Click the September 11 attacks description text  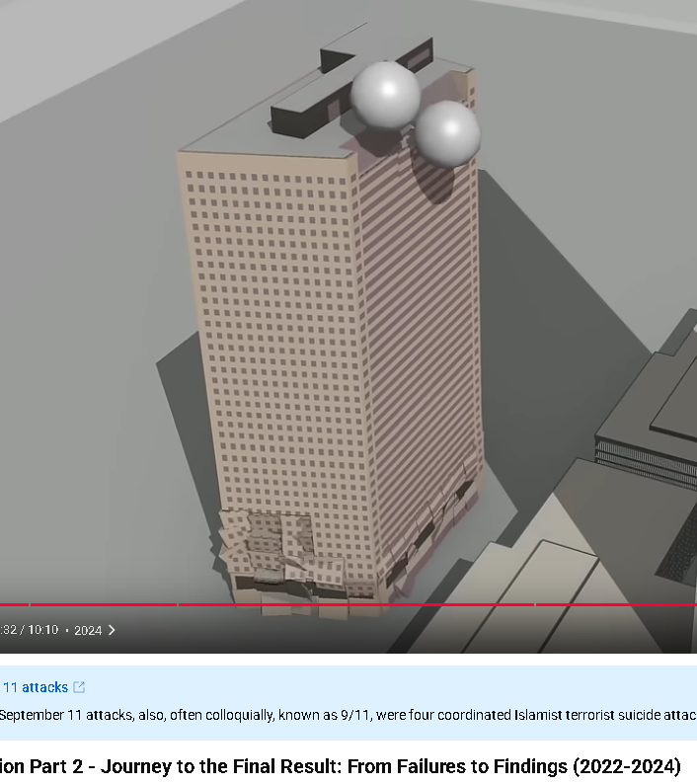pyautogui.click(x=348, y=715)
